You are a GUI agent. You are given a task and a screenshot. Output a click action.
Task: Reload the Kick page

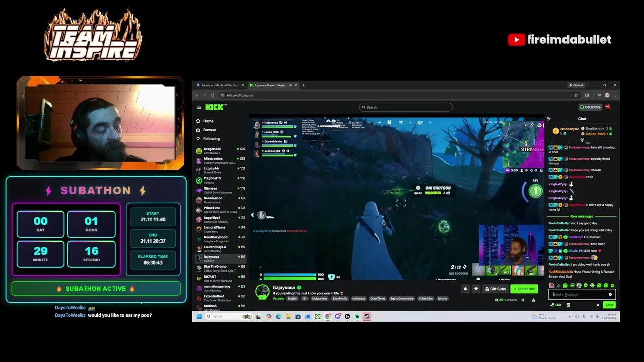(x=213, y=95)
